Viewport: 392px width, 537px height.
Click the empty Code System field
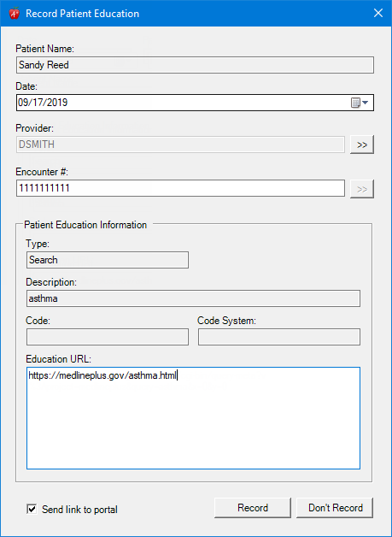(x=279, y=337)
